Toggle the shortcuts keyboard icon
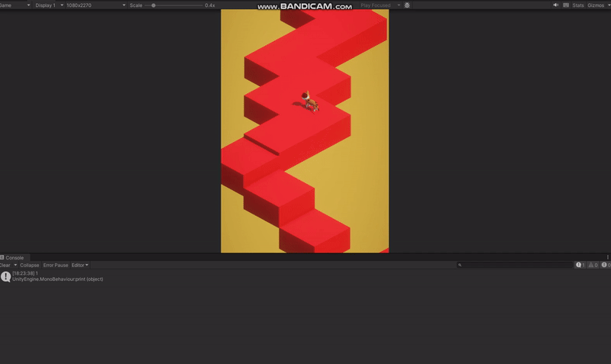 (x=566, y=5)
